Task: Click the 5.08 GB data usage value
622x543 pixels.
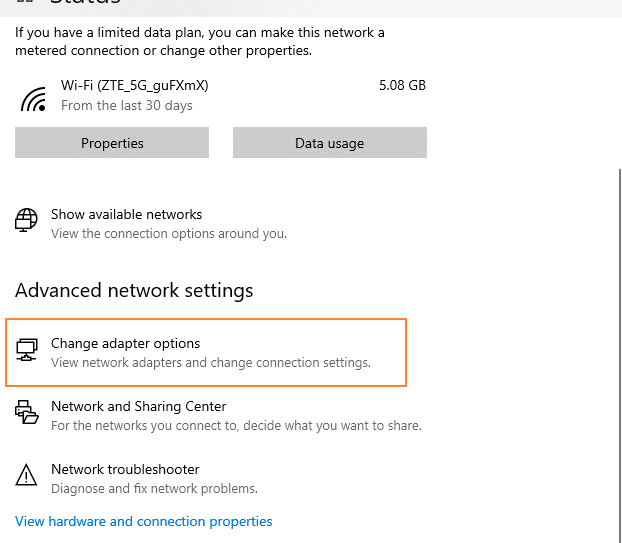Action: click(402, 85)
